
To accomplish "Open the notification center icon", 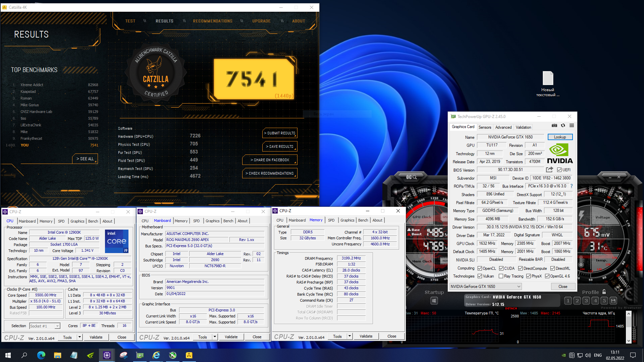I will pos(633,355).
